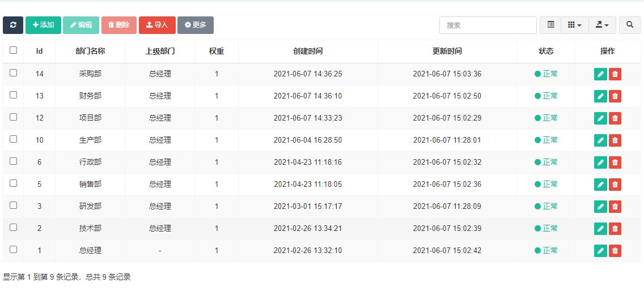Delete the 项目部 row with trash icon

coord(615,118)
